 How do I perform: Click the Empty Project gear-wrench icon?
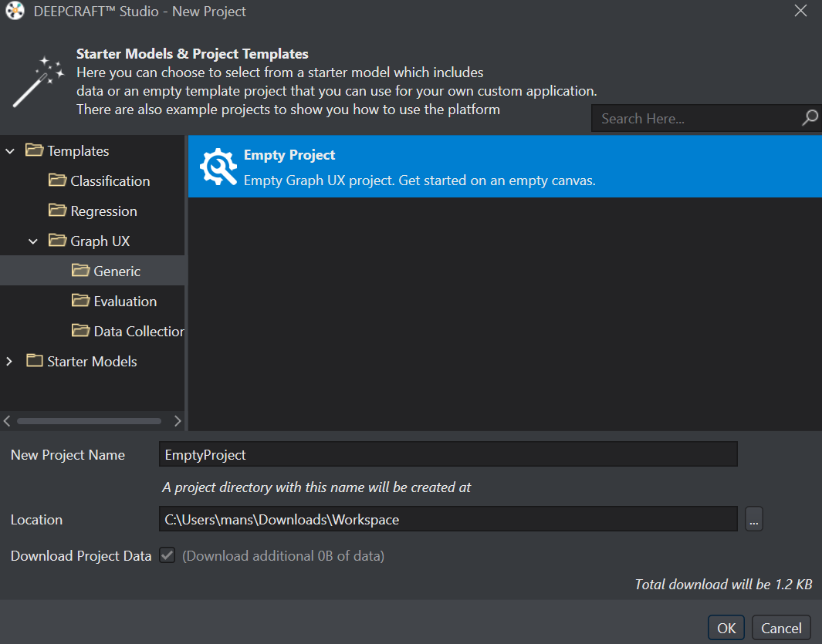(x=218, y=167)
